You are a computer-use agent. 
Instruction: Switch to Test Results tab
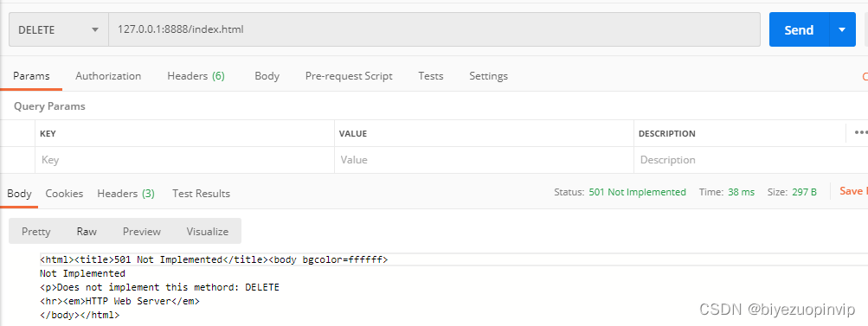[x=201, y=193]
